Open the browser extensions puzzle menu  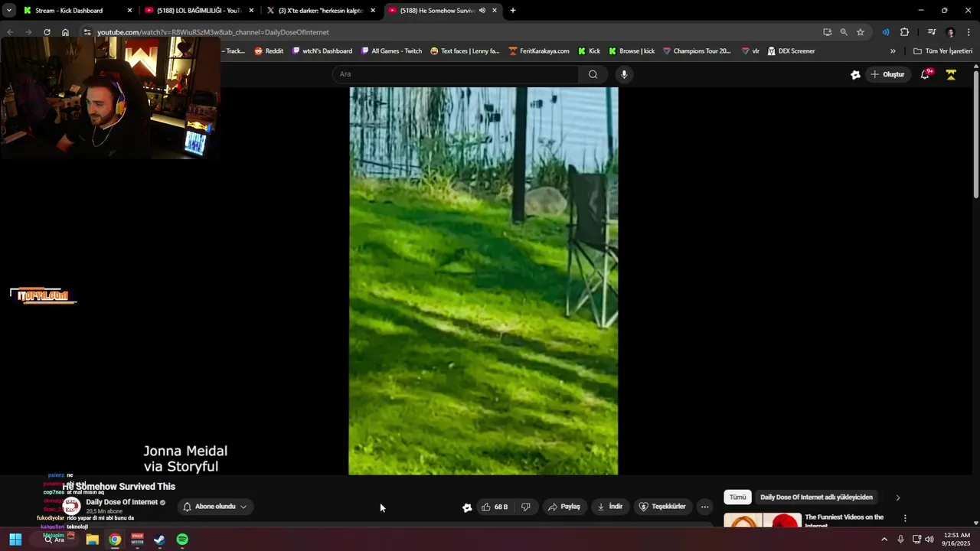tap(905, 32)
